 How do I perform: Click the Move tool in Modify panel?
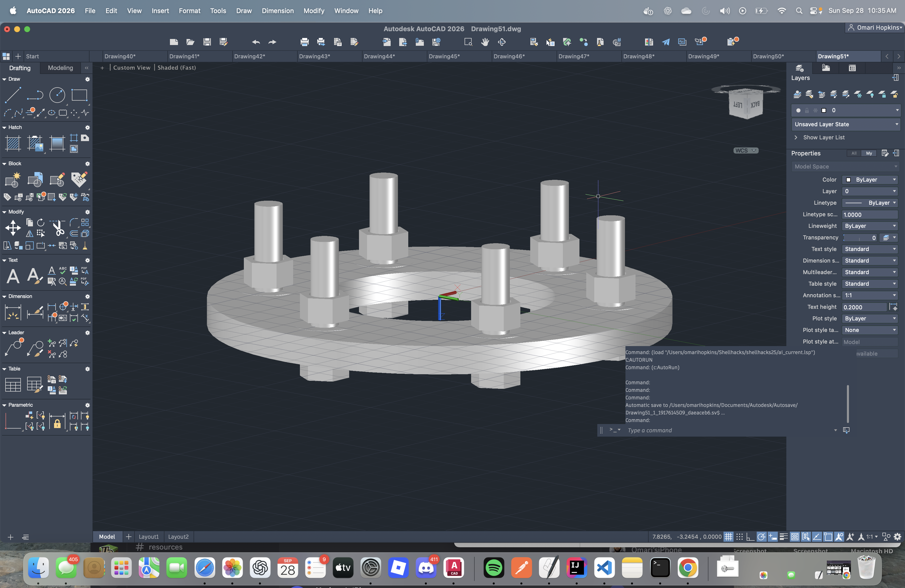point(13,228)
